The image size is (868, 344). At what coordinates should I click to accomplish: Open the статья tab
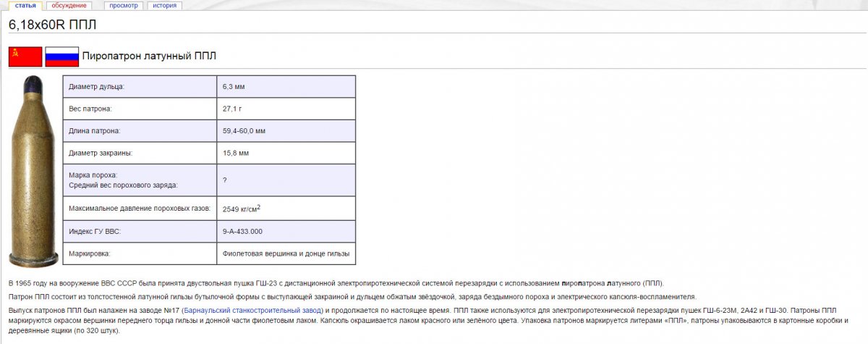[25, 5]
